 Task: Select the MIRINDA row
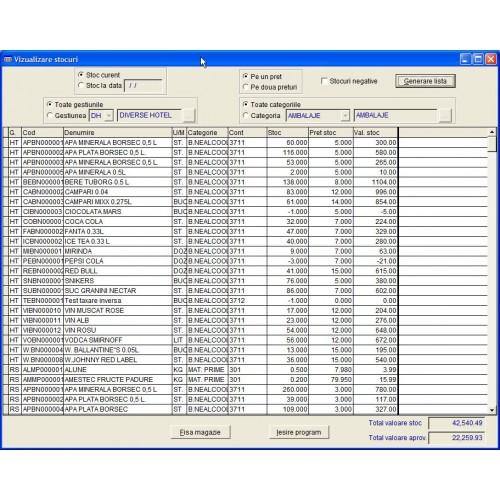pyautogui.click(x=245, y=251)
